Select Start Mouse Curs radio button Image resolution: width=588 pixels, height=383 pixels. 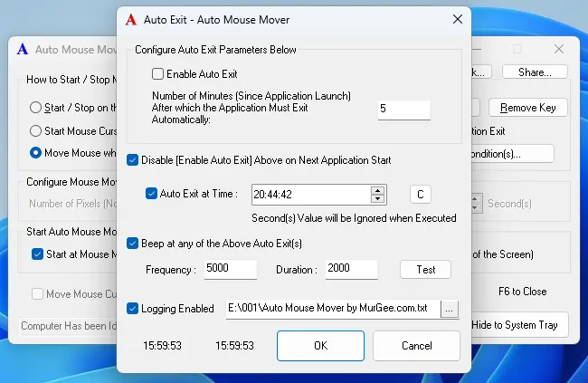[x=35, y=130]
